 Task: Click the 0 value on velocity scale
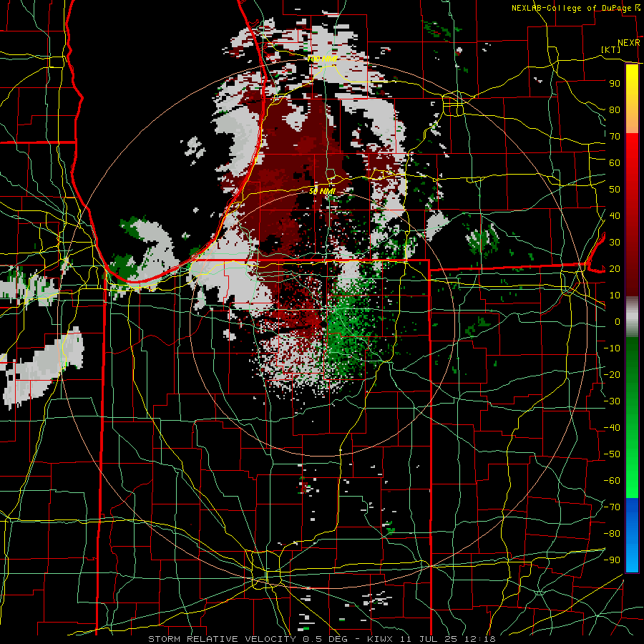pos(618,321)
